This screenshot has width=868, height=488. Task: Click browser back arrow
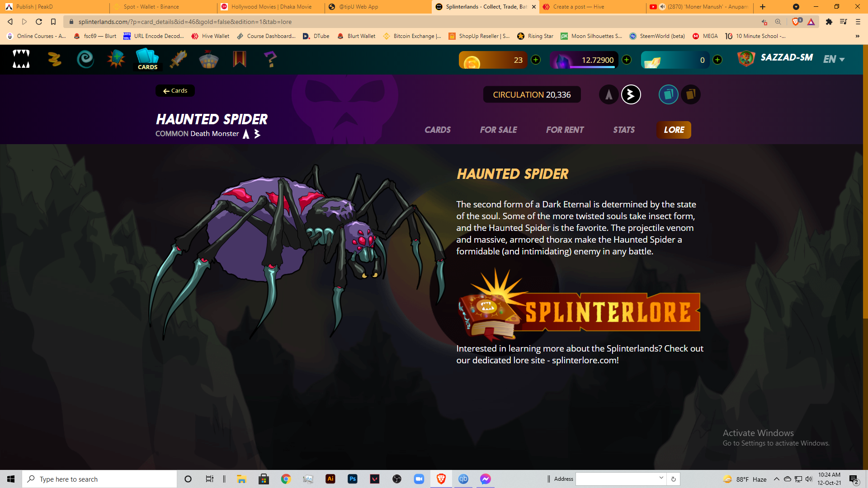coord(10,22)
